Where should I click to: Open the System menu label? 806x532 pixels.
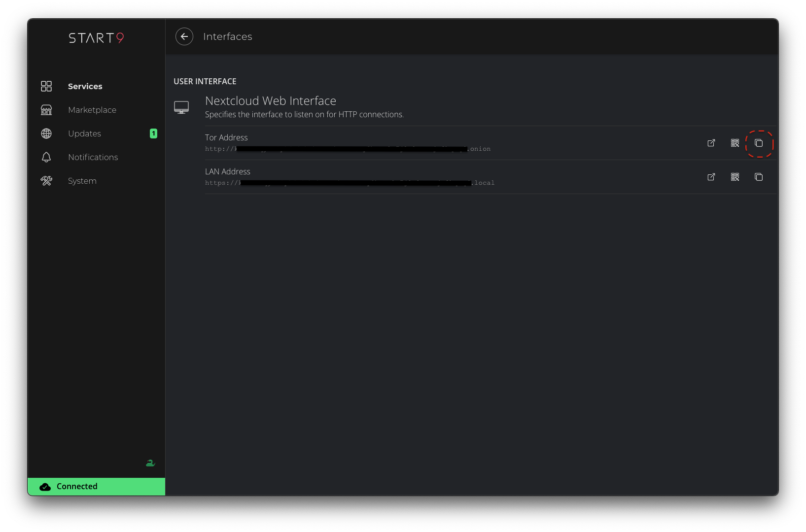(x=82, y=181)
